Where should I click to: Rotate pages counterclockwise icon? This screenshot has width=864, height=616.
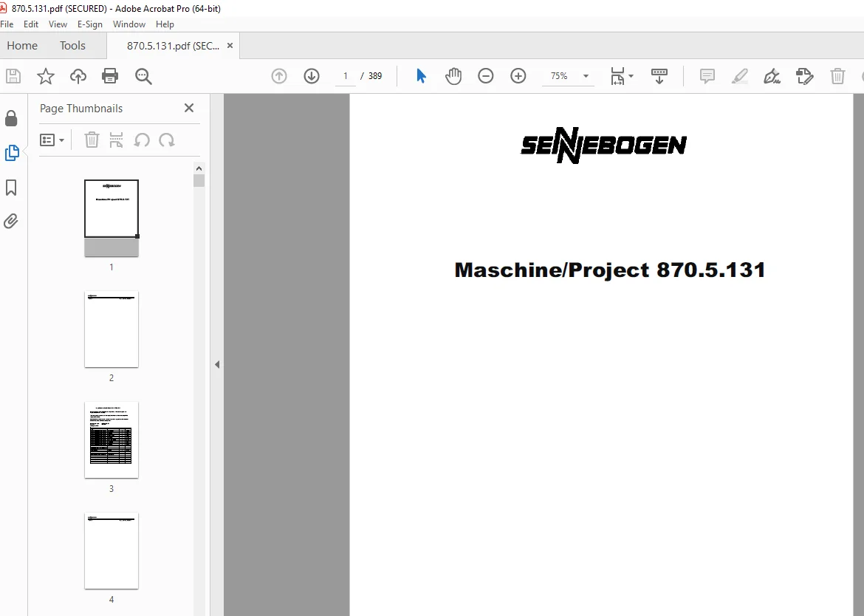pos(142,140)
